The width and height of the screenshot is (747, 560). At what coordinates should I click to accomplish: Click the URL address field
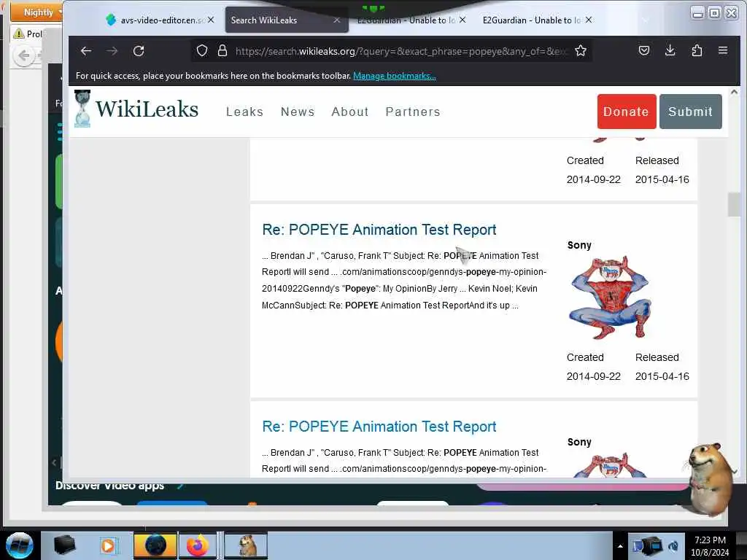point(400,51)
